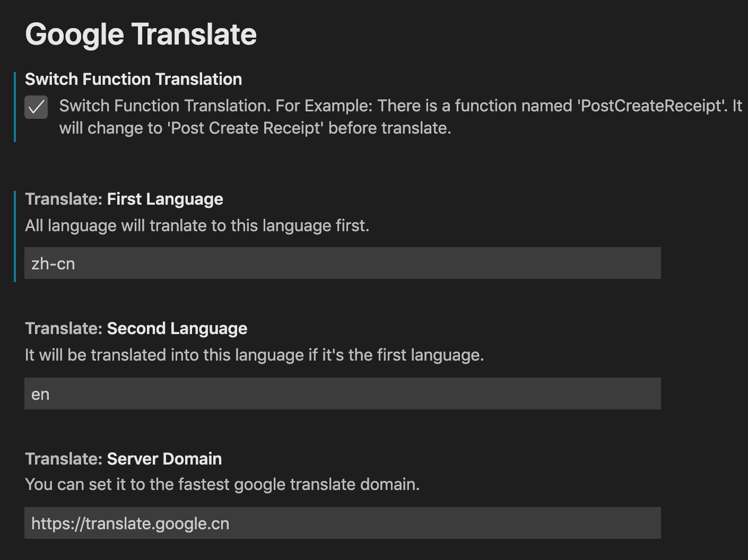Click the Translate: Second Language setting title
The width and height of the screenshot is (748, 560).
(136, 328)
